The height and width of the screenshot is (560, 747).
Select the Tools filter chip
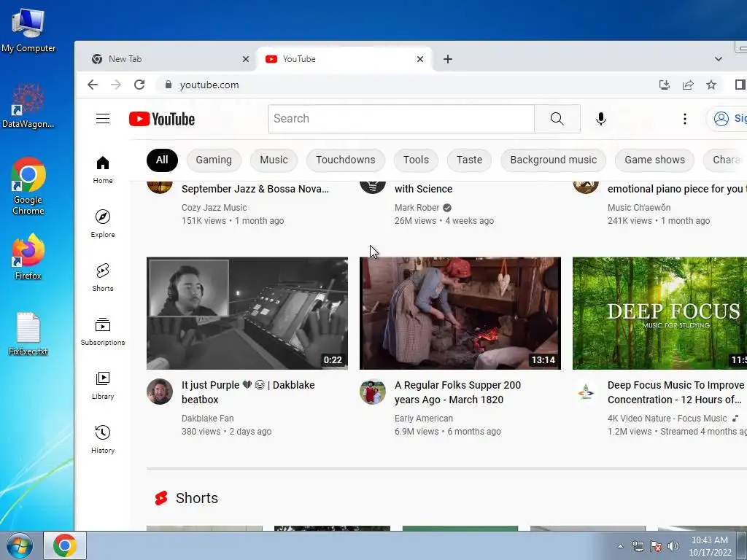pyautogui.click(x=416, y=160)
